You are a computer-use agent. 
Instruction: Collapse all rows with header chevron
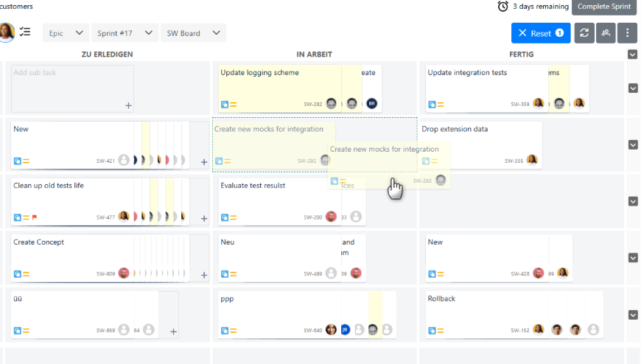pos(632,55)
